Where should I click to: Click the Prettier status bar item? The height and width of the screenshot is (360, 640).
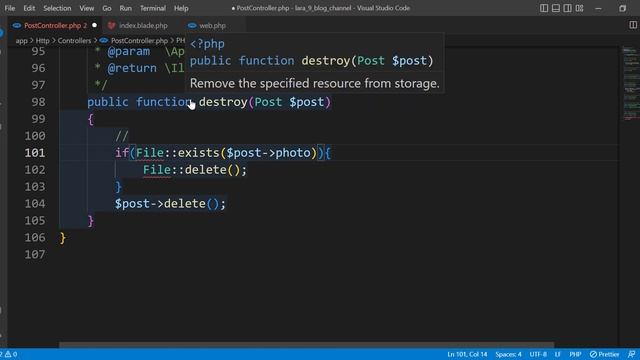click(x=604, y=354)
